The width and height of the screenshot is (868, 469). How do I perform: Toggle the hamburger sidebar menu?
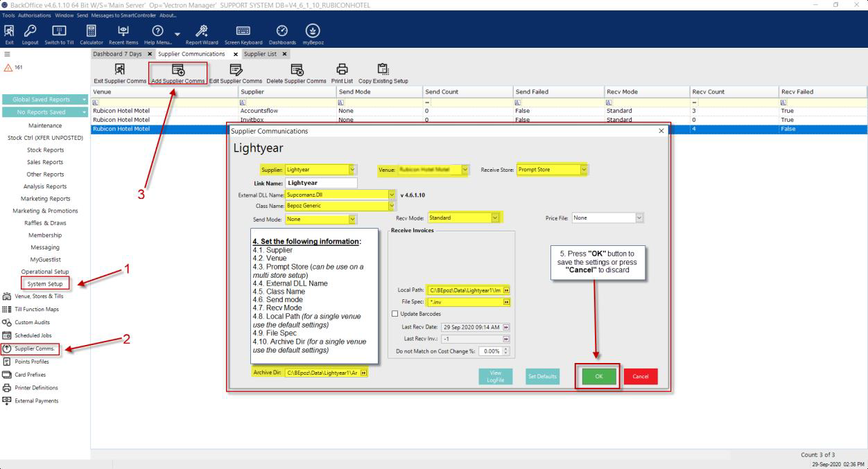(x=7, y=54)
